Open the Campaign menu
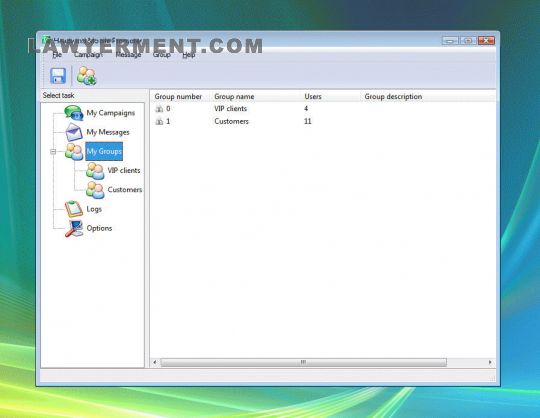Viewport: 540px width, 418px height. point(89,55)
